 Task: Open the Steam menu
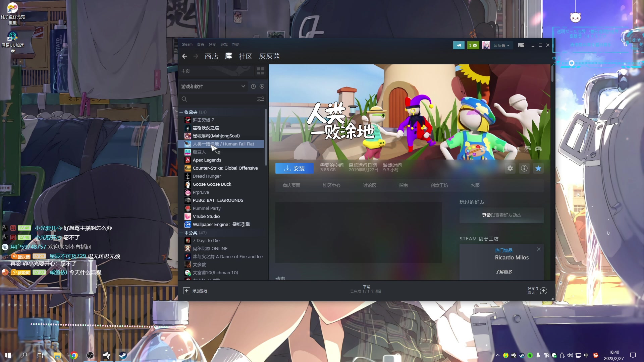[187, 44]
